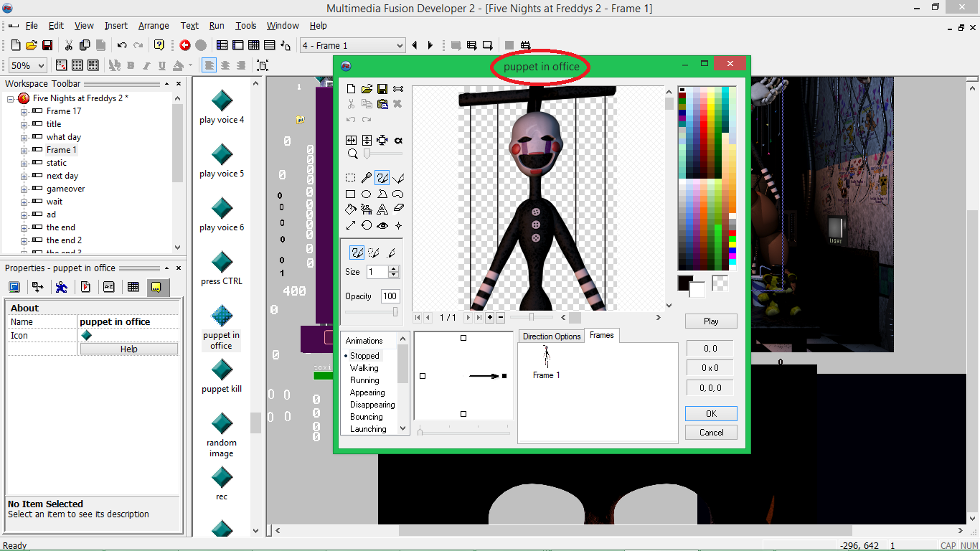Viewport: 980px width, 551px height.
Task: Toggle the solid brush stroke mode
Action: pyautogui.click(x=357, y=253)
